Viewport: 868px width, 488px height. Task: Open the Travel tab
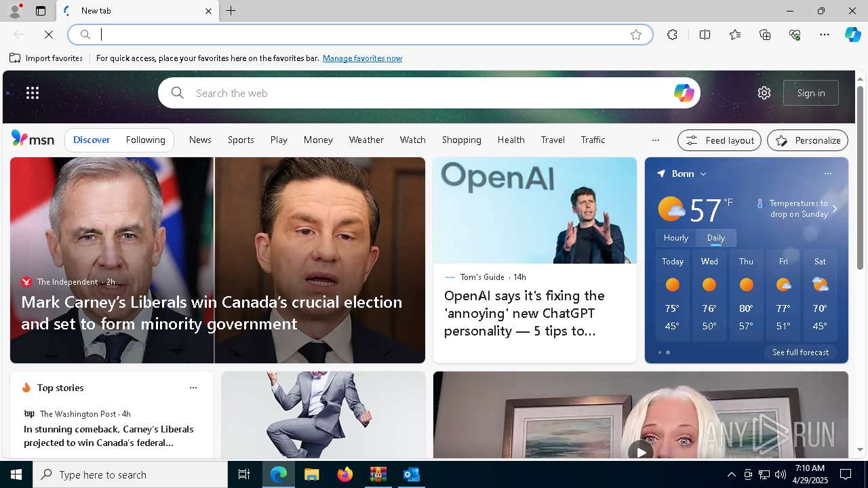pyautogui.click(x=553, y=140)
